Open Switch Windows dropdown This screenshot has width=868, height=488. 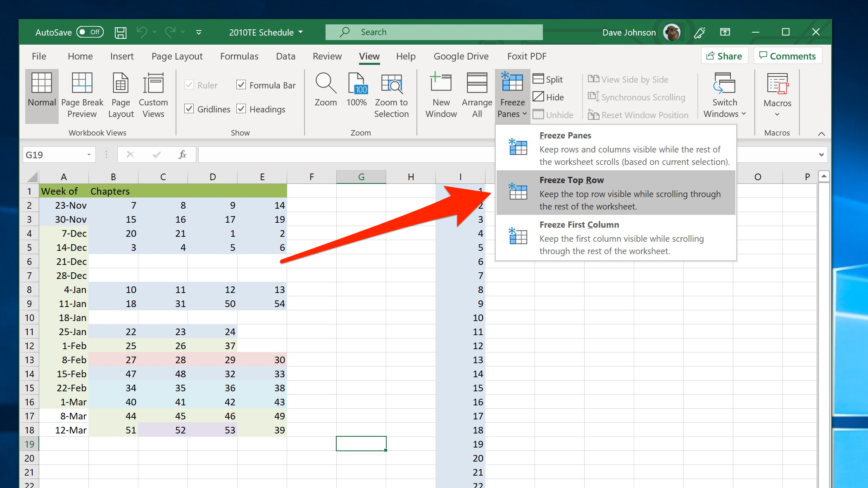pos(725,96)
